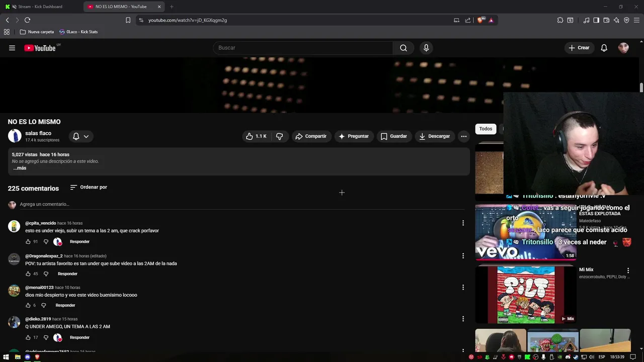Expand description with ...más

20,168
